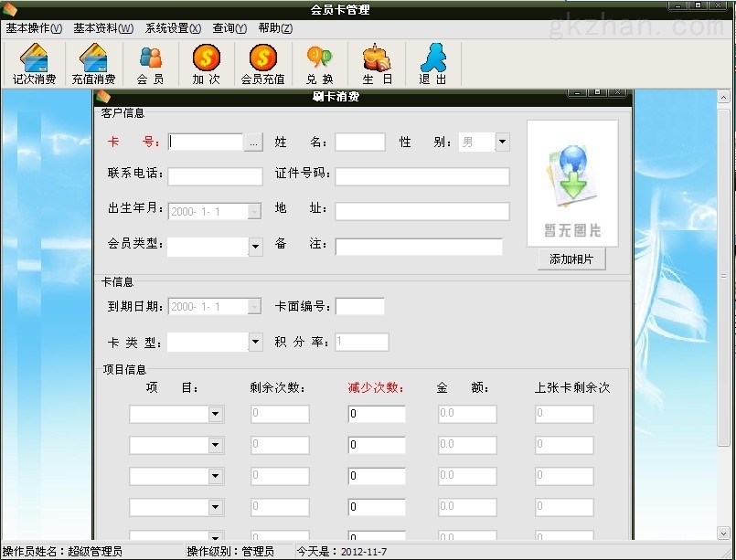Click the 姓名 input field
The height and width of the screenshot is (560, 736).
coord(360,143)
